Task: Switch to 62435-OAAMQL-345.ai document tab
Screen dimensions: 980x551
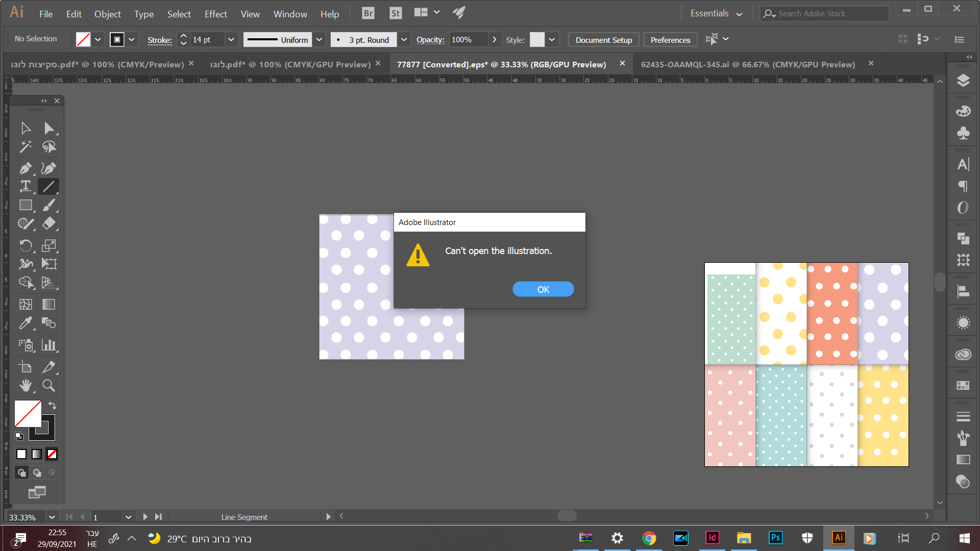Action: point(748,64)
